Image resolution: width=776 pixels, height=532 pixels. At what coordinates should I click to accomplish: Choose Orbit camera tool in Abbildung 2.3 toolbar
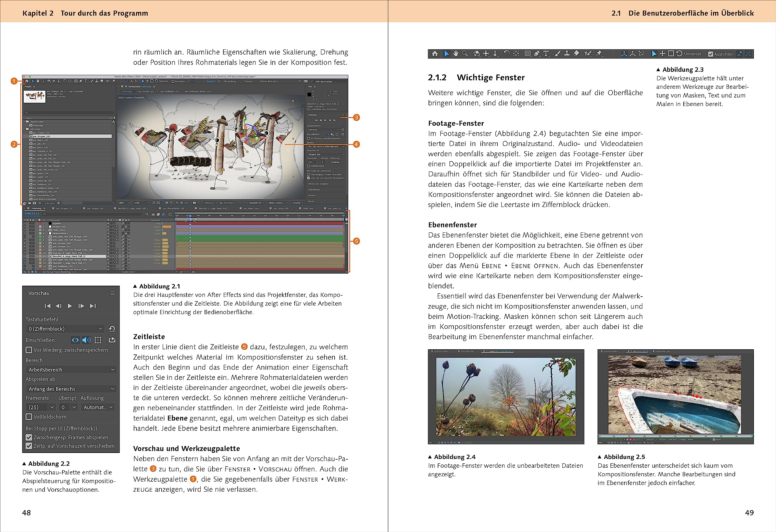pyautogui.click(x=477, y=54)
